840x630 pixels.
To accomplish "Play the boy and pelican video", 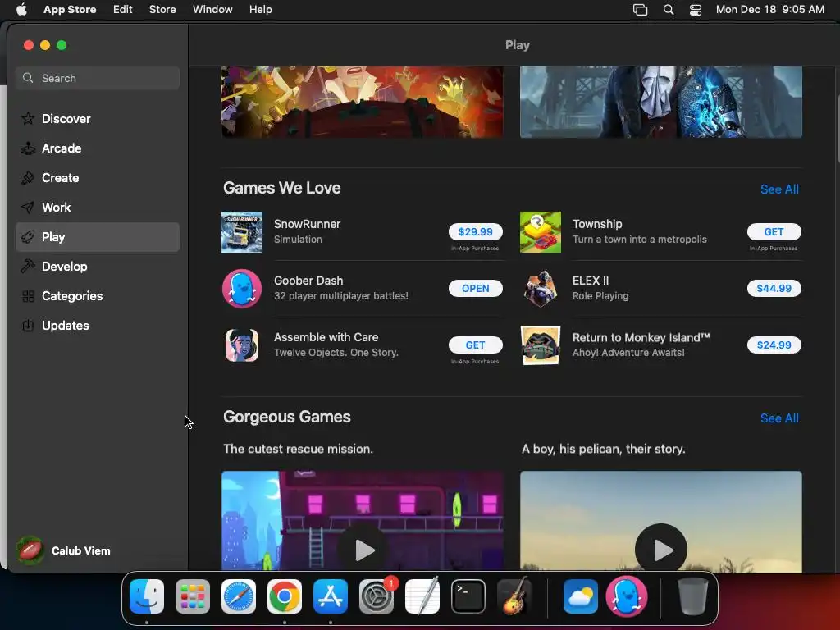I will click(661, 549).
